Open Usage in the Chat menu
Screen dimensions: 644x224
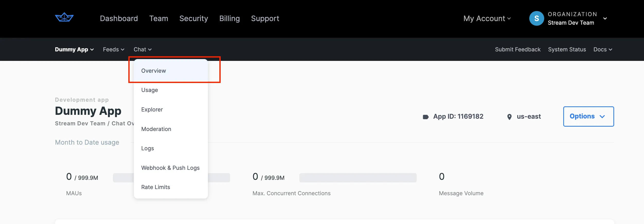pos(149,90)
